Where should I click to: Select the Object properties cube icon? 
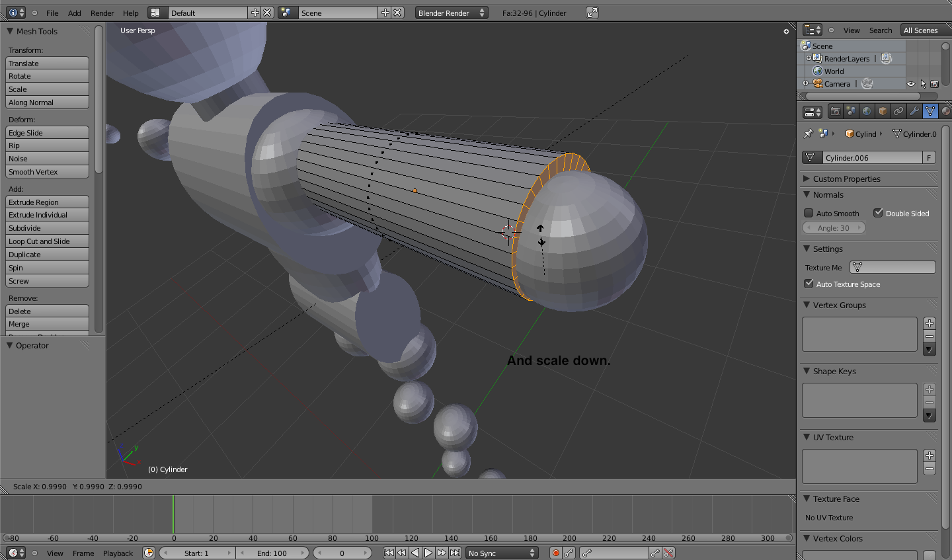pos(883,111)
